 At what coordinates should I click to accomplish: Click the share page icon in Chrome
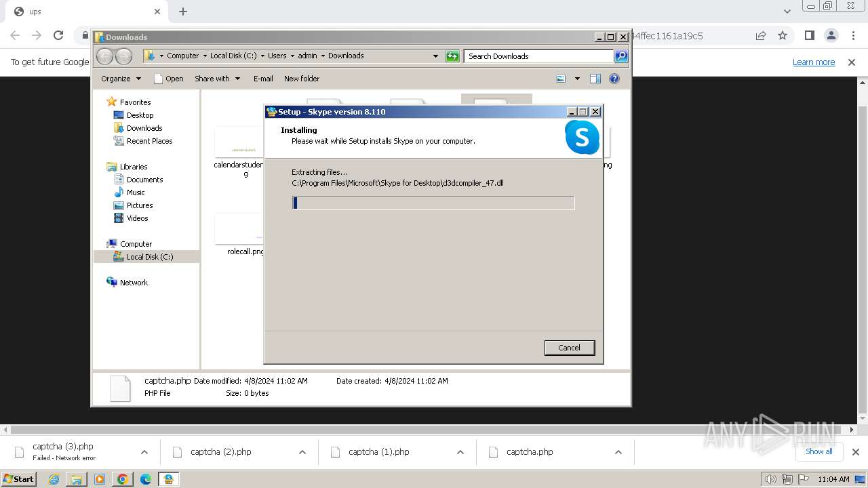click(x=761, y=35)
